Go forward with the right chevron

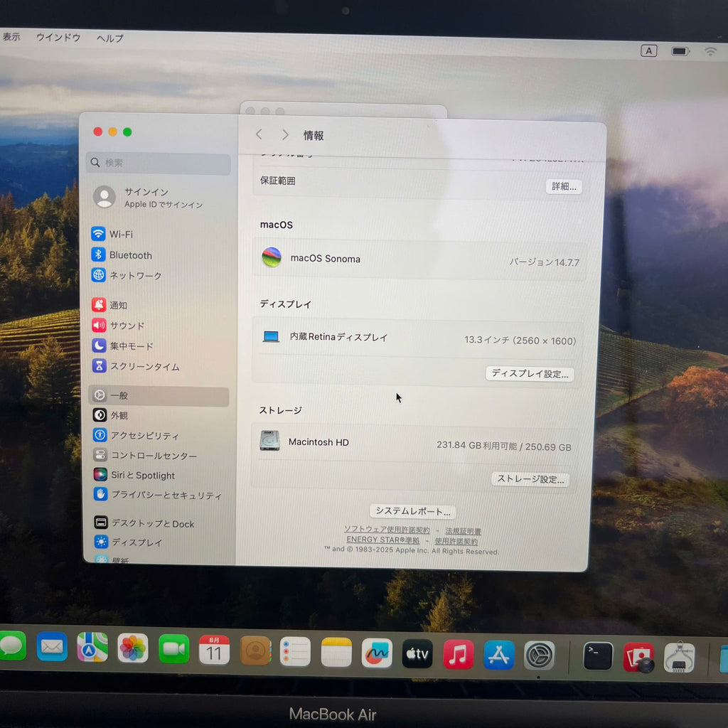tap(285, 135)
